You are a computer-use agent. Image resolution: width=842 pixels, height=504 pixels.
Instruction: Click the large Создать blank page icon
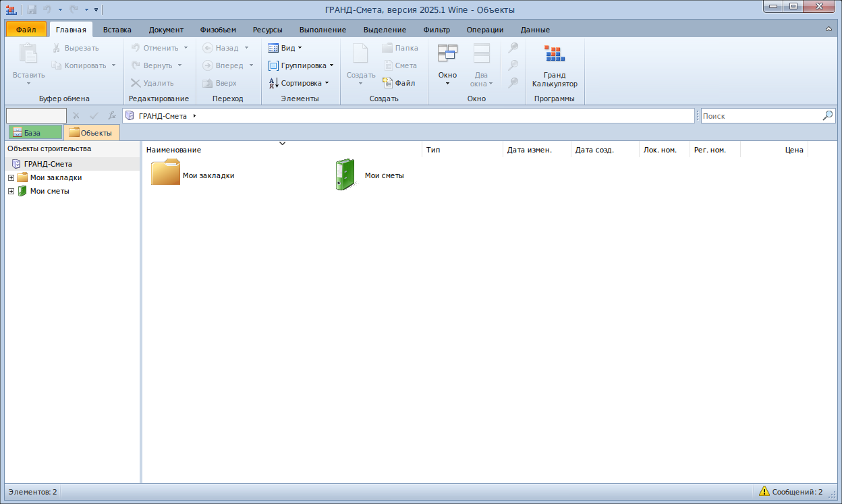coord(360,54)
